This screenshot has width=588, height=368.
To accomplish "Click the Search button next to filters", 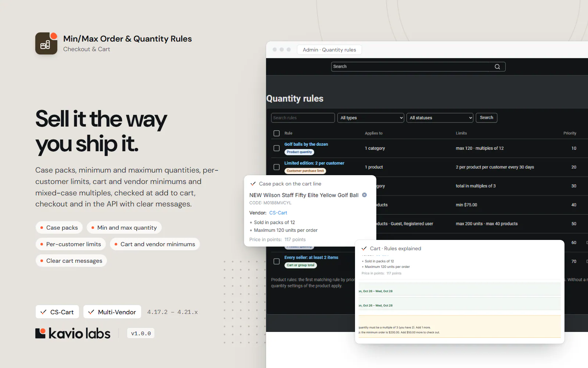I will (487, 118).
